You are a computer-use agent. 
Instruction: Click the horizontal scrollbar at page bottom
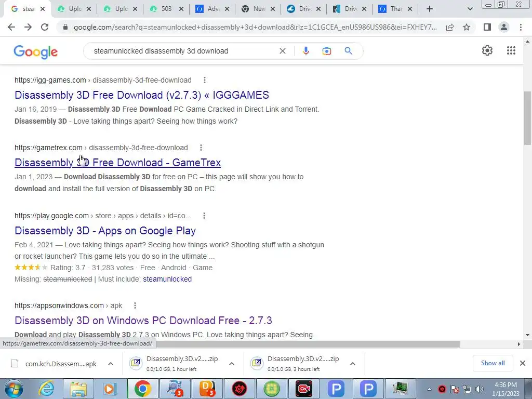[308, 344]
